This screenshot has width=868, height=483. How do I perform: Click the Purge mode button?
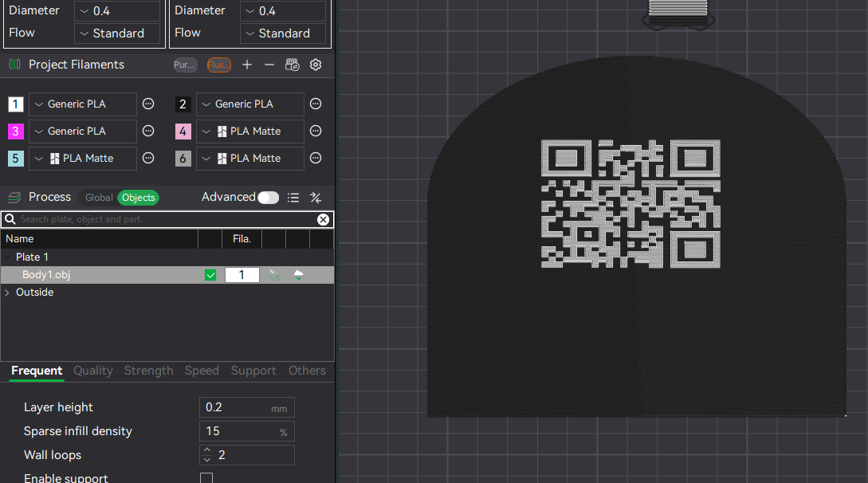(184, 65)
